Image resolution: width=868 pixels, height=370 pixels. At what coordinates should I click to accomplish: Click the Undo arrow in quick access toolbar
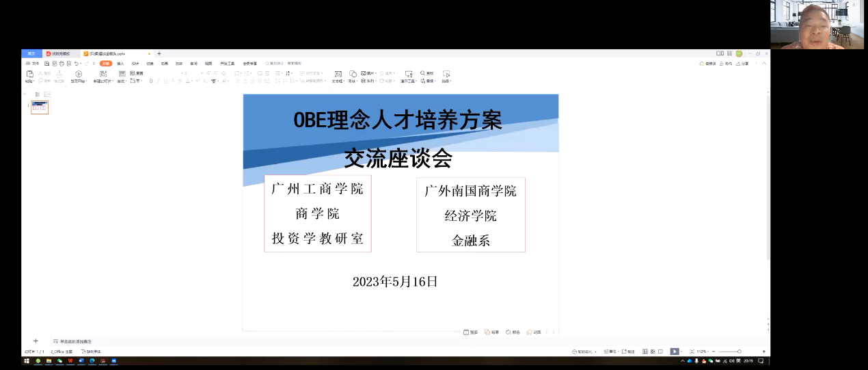77,64
